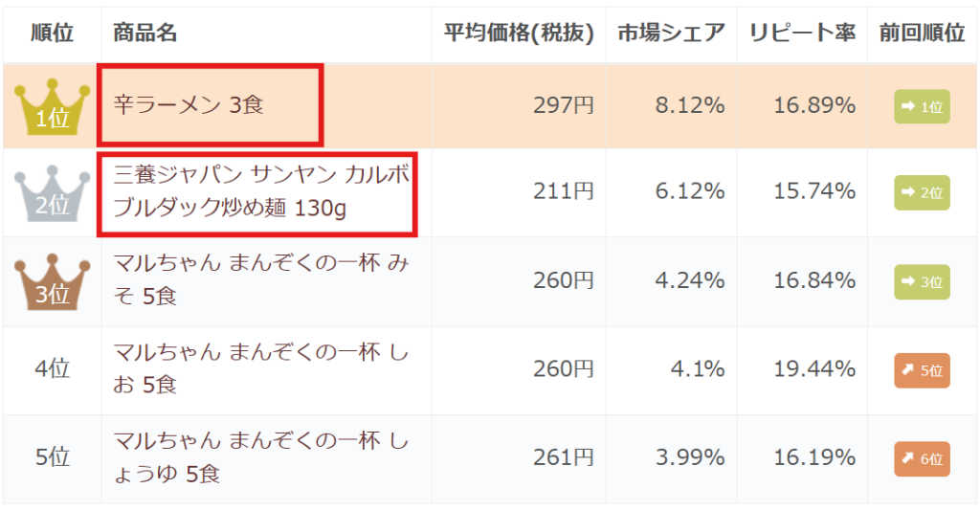Click the green 3位 previous rank badge
The width and height of the screenshot is (980, 511).
(922, 281)
